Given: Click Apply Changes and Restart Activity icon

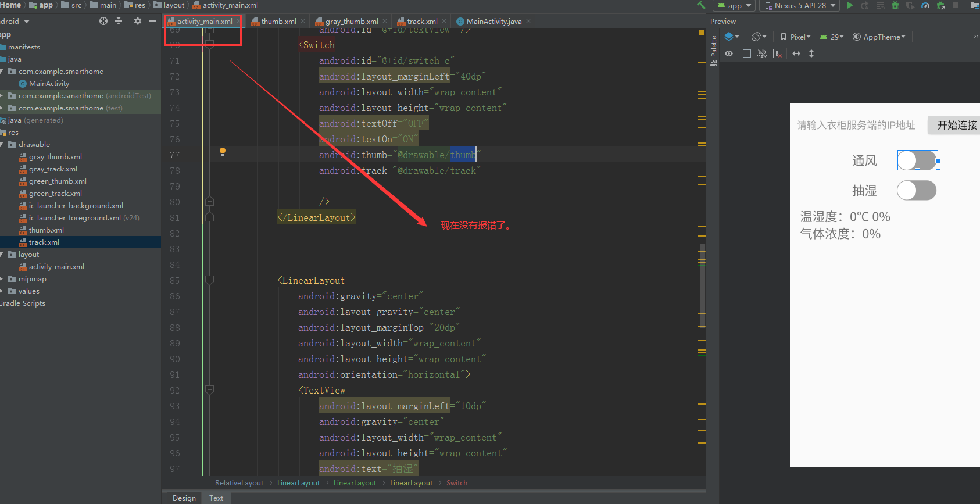Looking at the screenshot, I should point(865,5).
